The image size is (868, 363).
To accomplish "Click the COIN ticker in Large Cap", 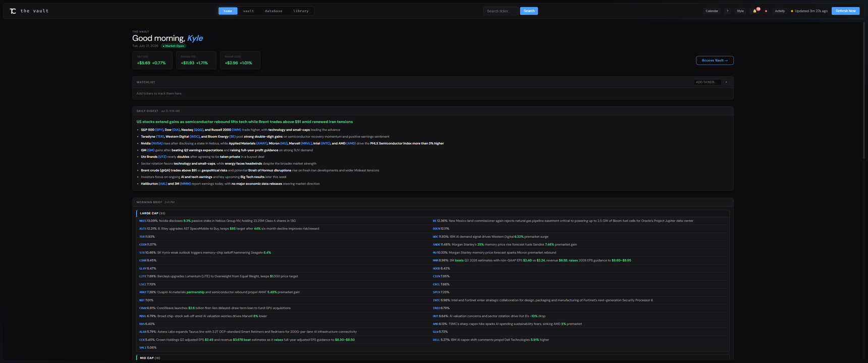I will 143,245.
